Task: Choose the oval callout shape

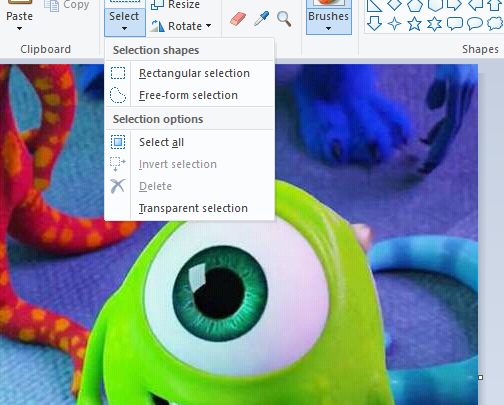Action: click(x=475, y=24)
